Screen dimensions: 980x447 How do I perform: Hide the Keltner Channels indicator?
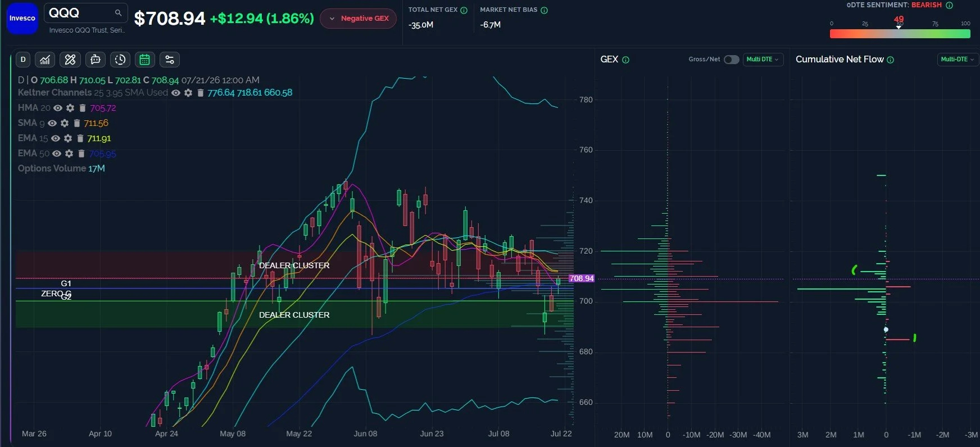point(176,93)
